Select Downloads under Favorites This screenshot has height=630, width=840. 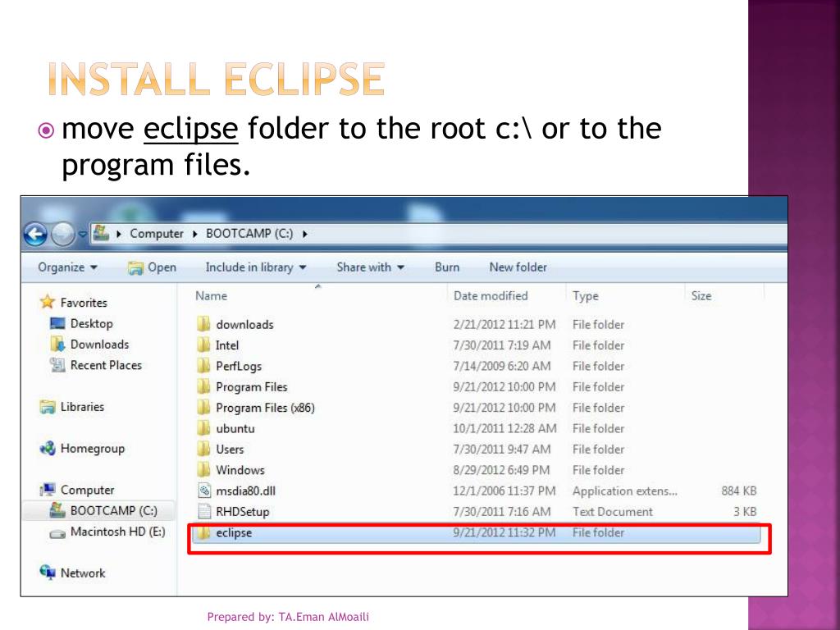tap(99, 345)
